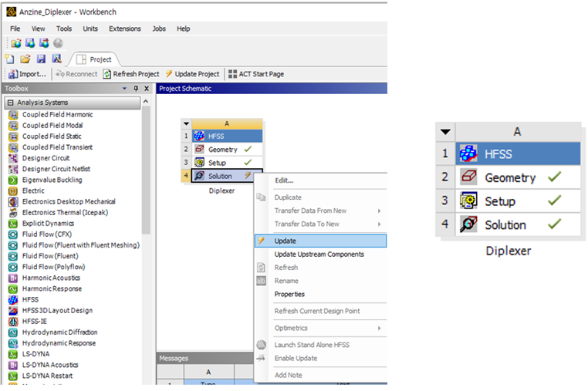Select Fluid Flow (Polyflow) icon
The width and height of the screenshot is (588, 391).
click(x=13, y=268)
